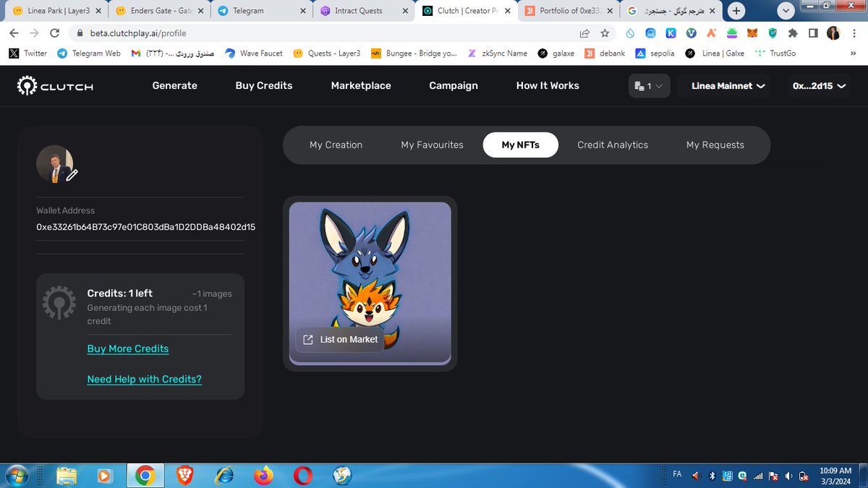Click the wallet address text
Viewport: 868px width, 488px height.
point(145,227)
